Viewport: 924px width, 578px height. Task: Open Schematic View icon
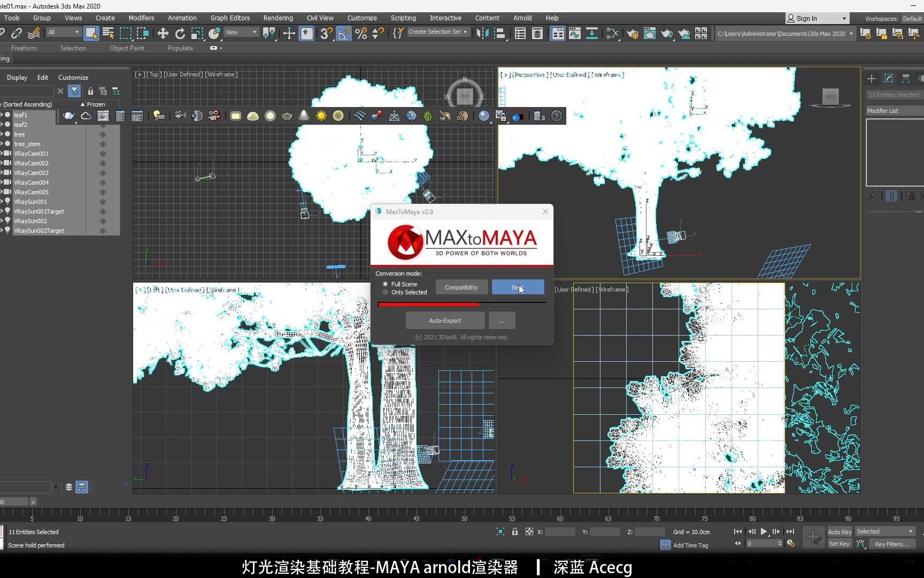(592, 33)
